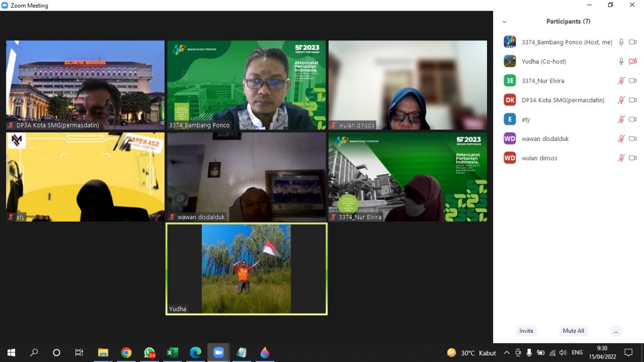644x362 pixels.
Task: Open the Windows Start menu
Action: point(11,353)
